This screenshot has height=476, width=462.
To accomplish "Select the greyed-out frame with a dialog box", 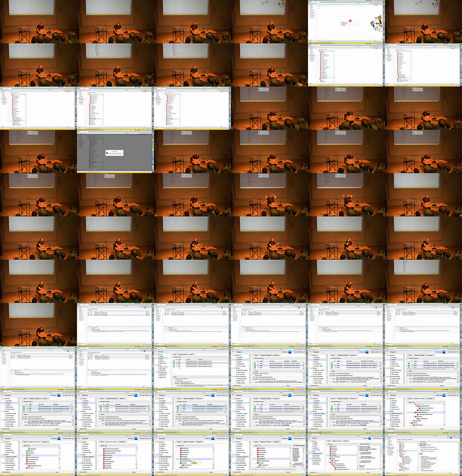I will pyautogui.click(x=115, y=151).
